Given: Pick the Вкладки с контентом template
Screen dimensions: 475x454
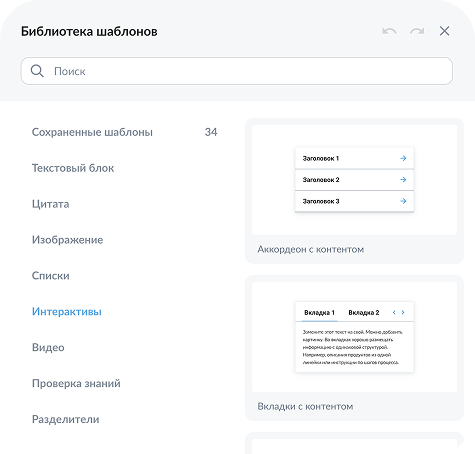Looking at the screenshot, I should point(354,348).
